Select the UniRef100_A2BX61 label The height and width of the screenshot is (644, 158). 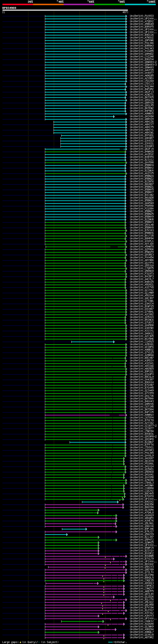tap(141, 344)
